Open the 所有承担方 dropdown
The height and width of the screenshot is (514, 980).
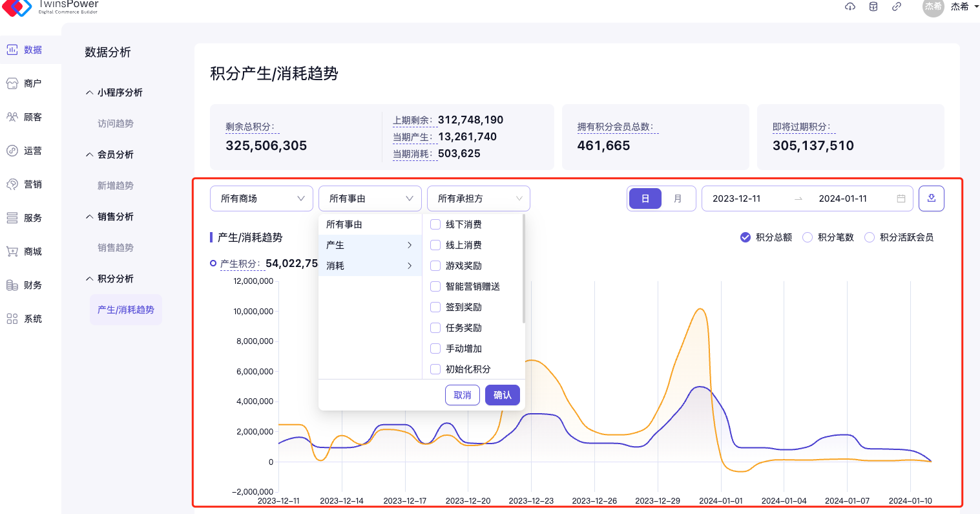[478, 198]
